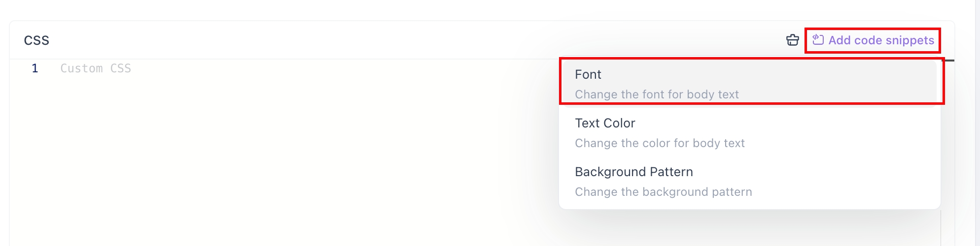Click the "Font" title text

pyautogui.click(x=588, y=74)
